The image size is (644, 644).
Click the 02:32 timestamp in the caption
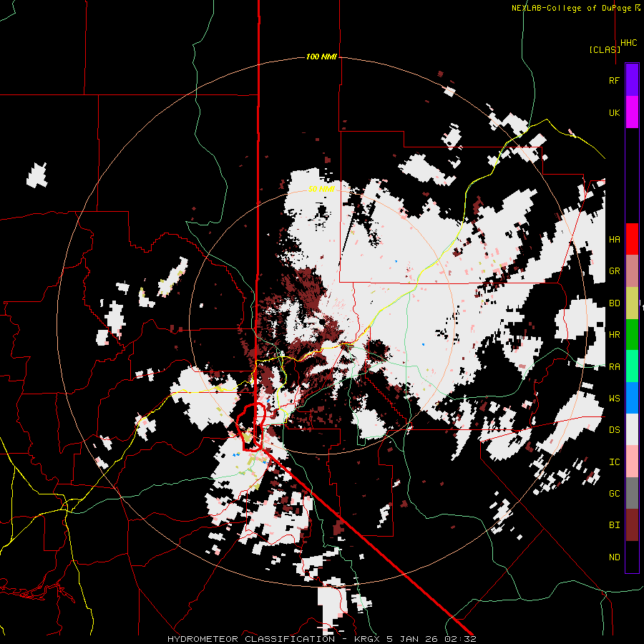[x=462, y=639]
